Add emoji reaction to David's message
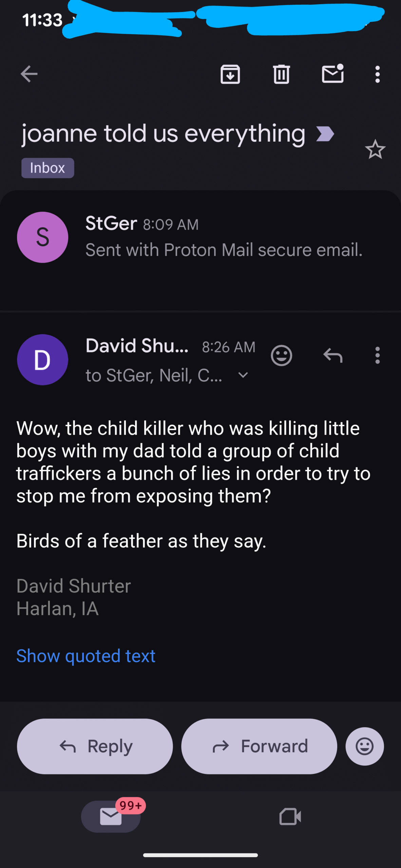401x868 pixels. tap(281, 355)
